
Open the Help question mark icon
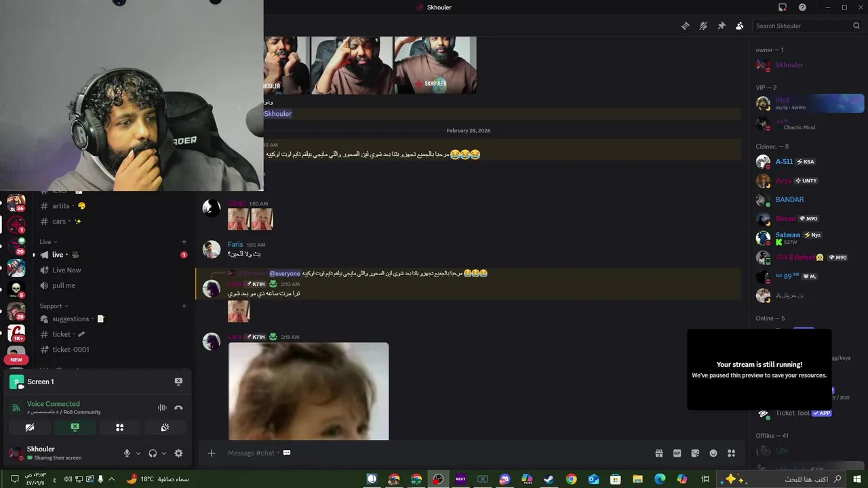point(802,7)
